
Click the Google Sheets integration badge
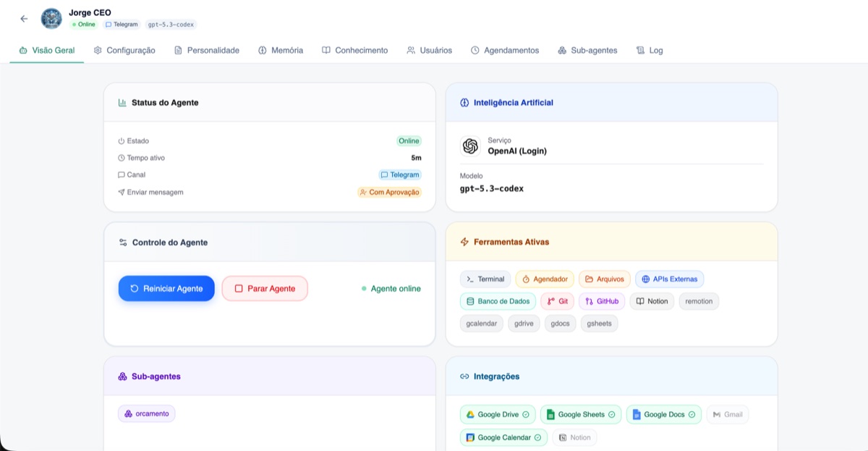pyautogui.click(x=580, y=415)
